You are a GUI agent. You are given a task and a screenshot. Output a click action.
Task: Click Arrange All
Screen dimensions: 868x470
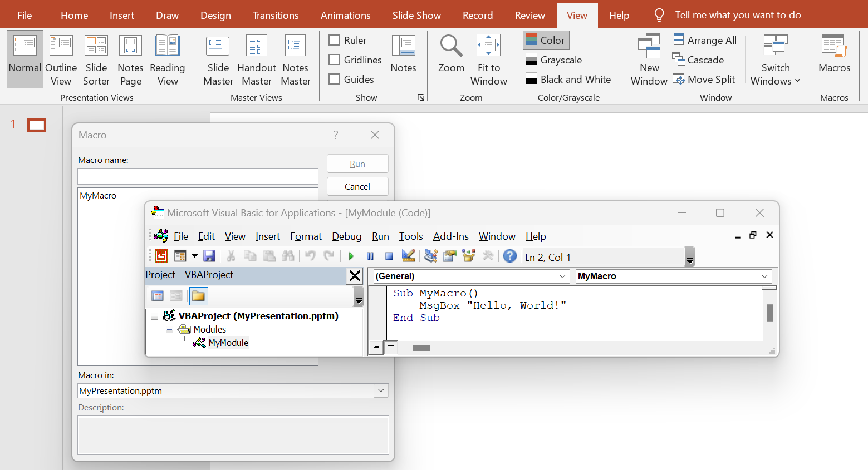click(704, 40)
